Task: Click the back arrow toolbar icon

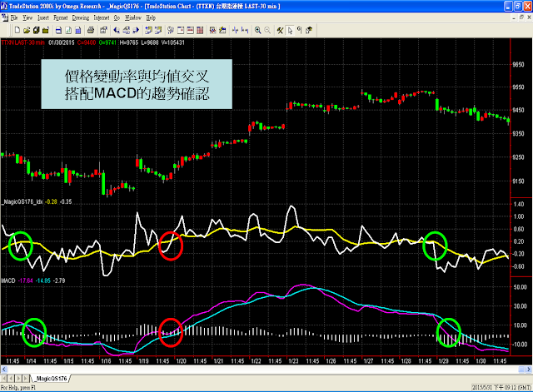Action: point(117,30)
